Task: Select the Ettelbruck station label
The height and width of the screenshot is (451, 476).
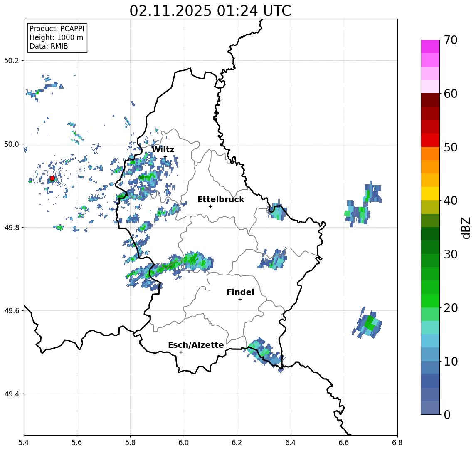Action: 221,199
